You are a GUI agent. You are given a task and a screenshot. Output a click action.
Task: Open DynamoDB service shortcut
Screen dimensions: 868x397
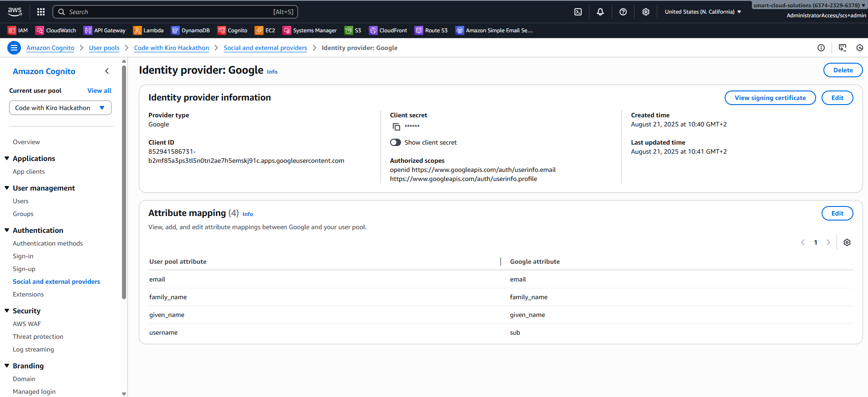click(190, 30)
